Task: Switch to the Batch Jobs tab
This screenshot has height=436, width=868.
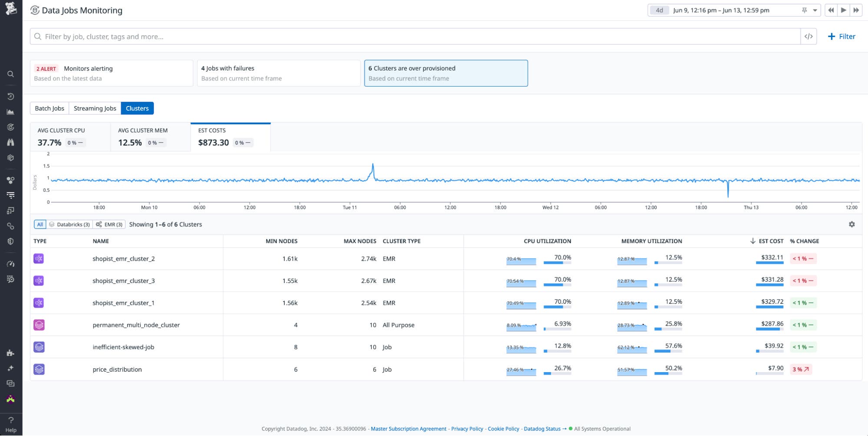Action: 50,109
